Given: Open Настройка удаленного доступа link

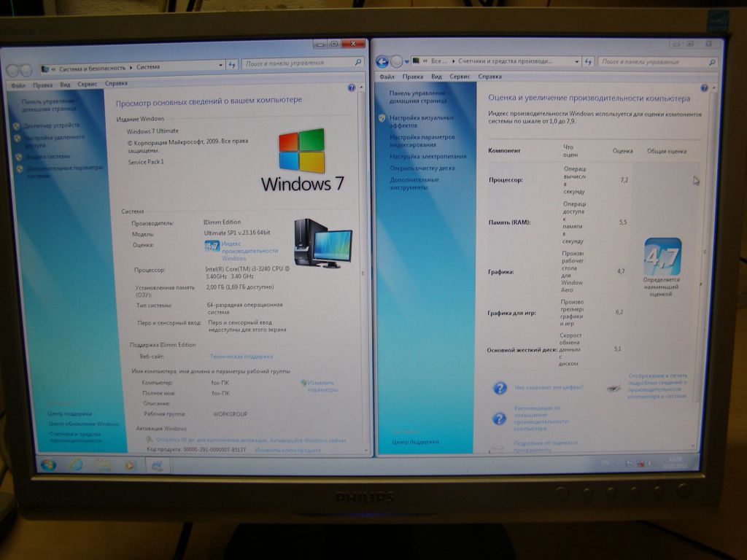Looking at the screenshot, I should (x=54, y=141).
